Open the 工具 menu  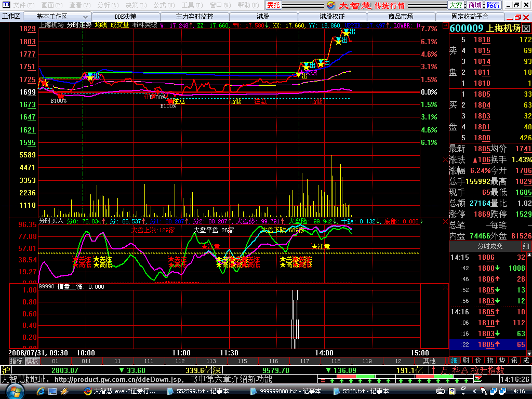(188, 5)
